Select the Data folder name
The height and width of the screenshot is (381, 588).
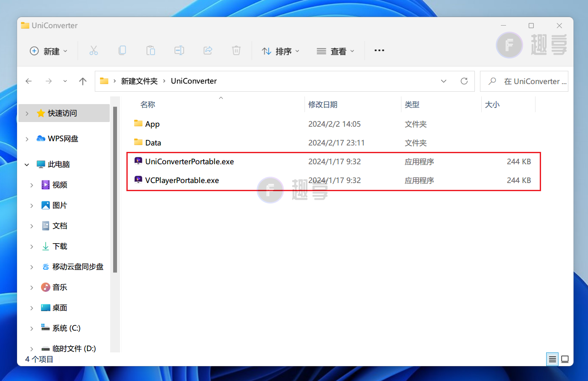(x=153, y=143)
